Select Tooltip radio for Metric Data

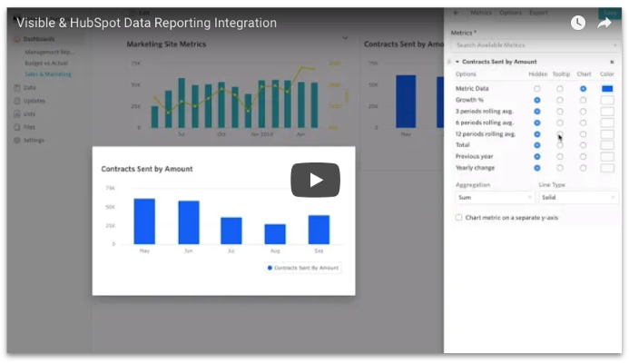click(x=560, y=89)
